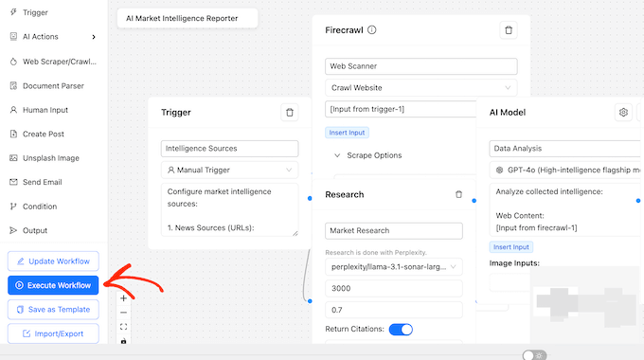
Task: Open the Manual Trigger dropdown
Action: [229, 171]
